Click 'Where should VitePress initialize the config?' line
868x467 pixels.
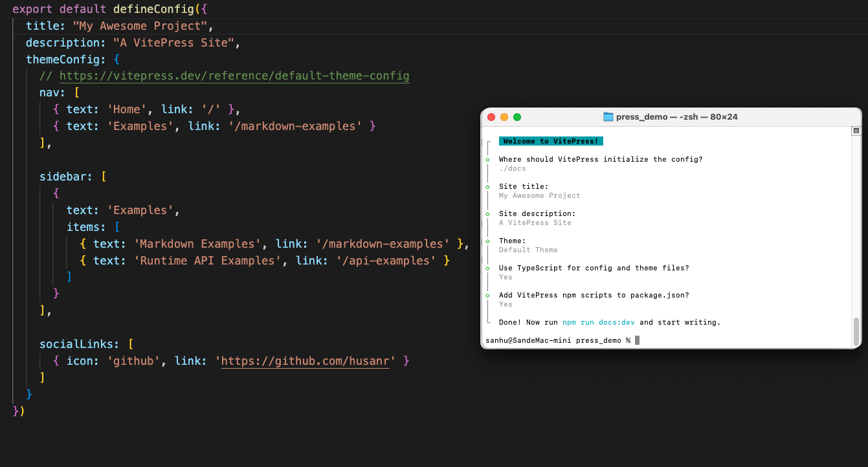pyautogui.click(x=601, y=159)
